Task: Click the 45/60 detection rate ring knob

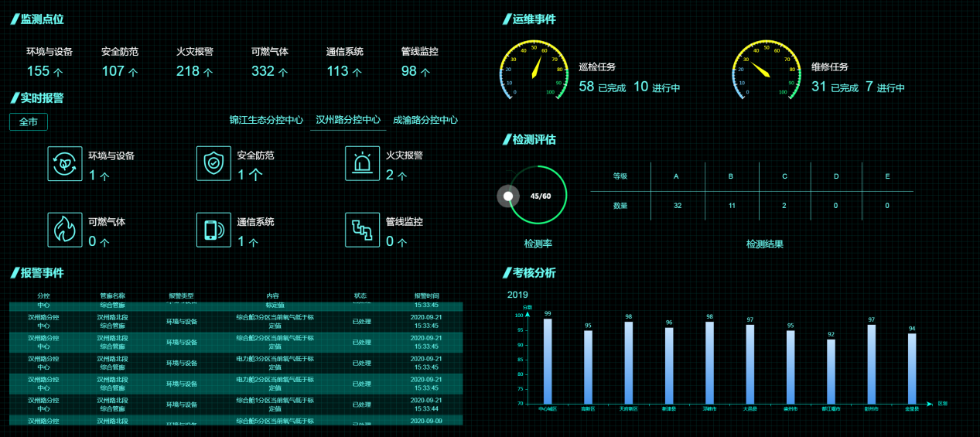Action: pyautogui.click(x=508, y=196)
